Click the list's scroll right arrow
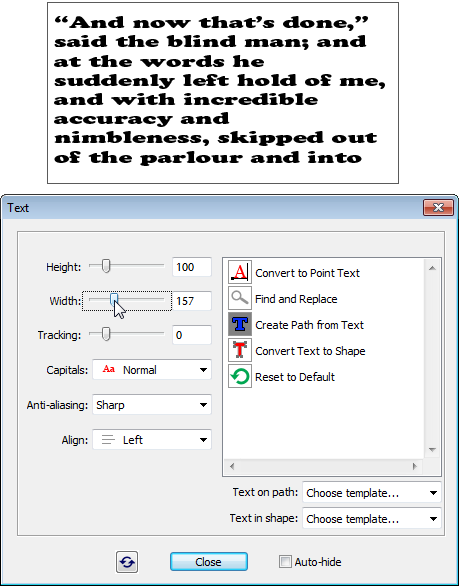This screenshot has width=459, height=588. point(414,466)
